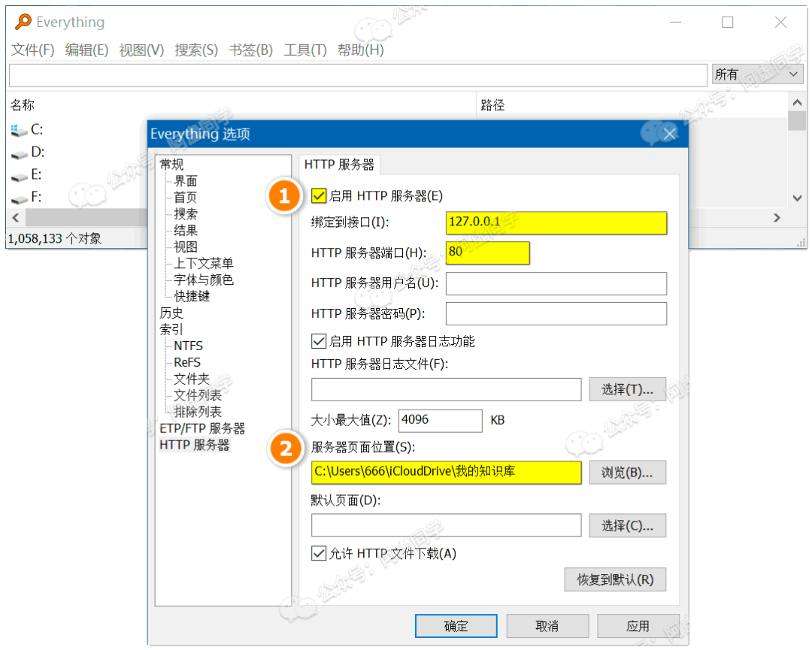
Task: Select the HTTP 服务器 tab
Action: click(339, 165)
